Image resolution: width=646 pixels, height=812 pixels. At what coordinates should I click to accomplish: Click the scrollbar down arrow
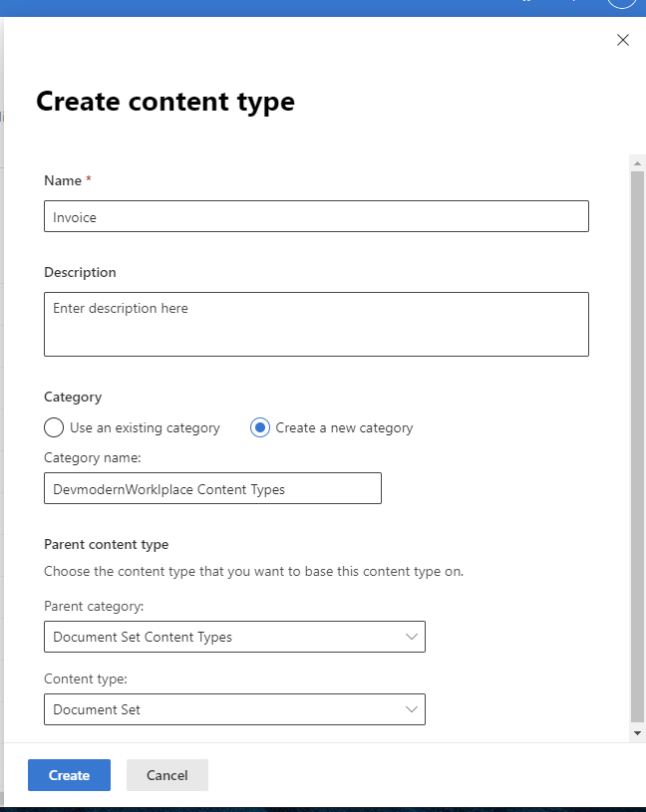[637, 732]
